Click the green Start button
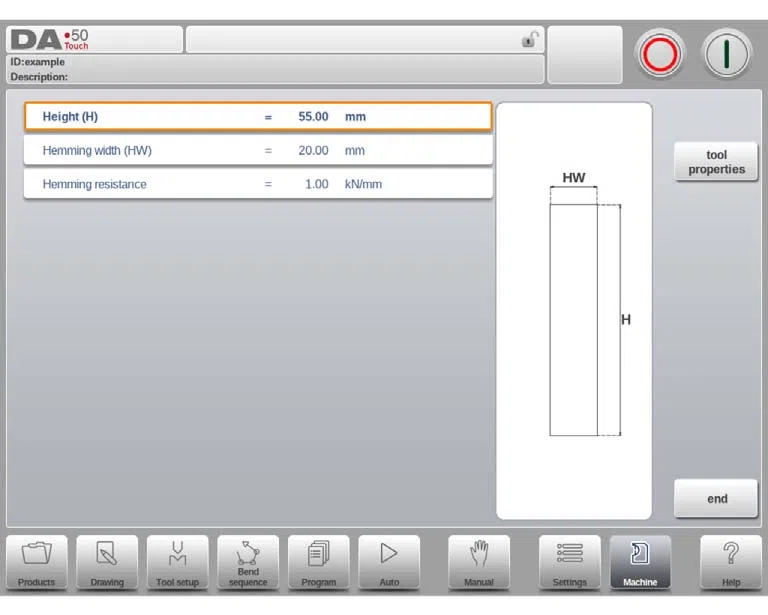Viewport: 768px width, 615px height. [726, 54]
